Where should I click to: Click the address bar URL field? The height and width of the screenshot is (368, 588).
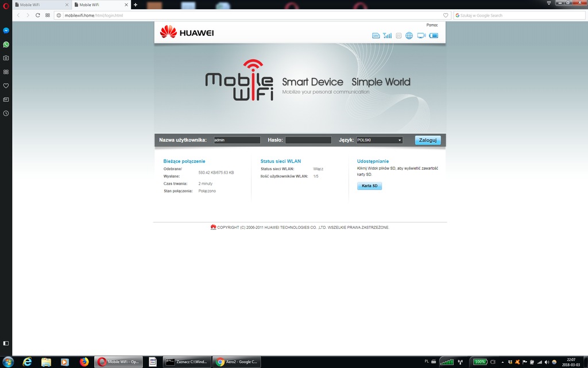point(252,16)
